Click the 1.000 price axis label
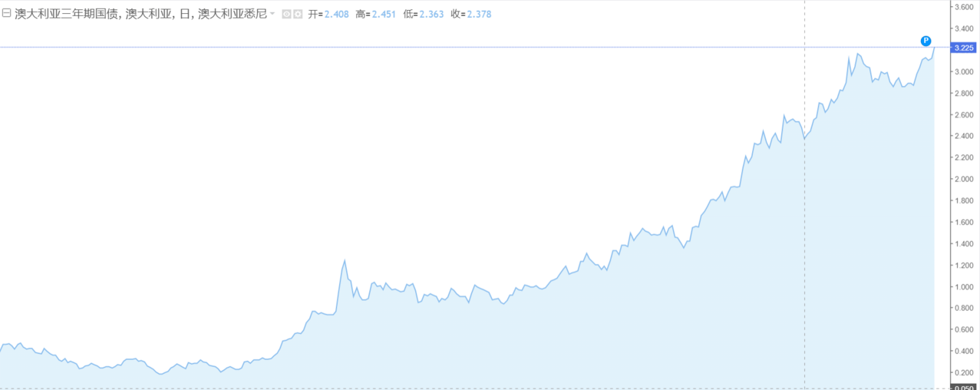 pyautogui.click(x=963, y=286)
